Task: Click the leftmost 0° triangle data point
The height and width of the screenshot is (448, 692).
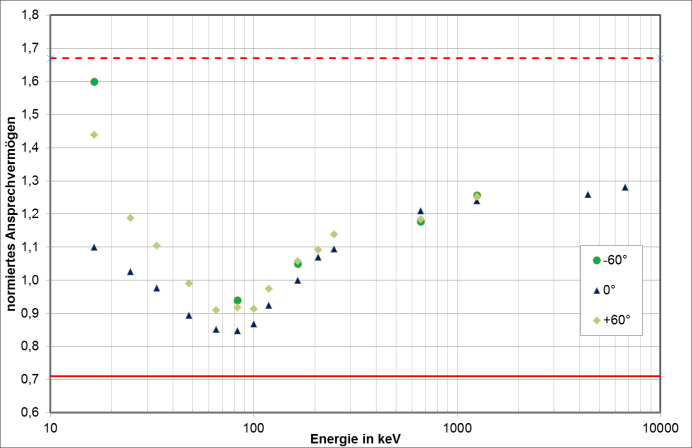Action: (94, 247)
